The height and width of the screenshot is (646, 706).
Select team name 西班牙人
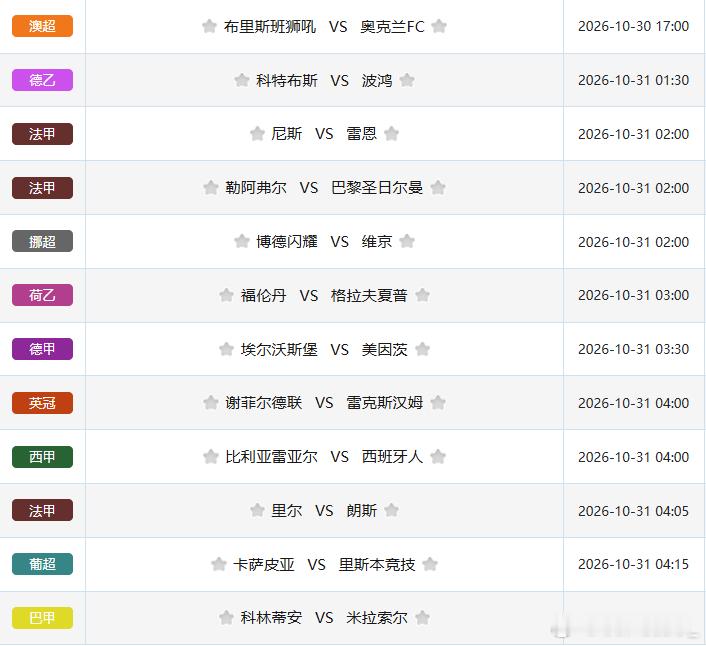pyautogui.click(x=392, y=457)
